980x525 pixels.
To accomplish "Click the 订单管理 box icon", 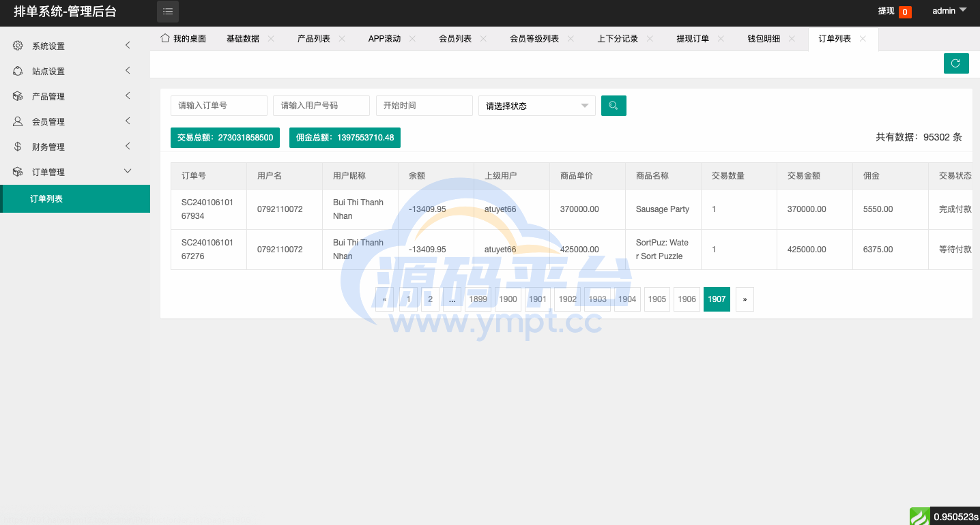I will pos(18,172).
